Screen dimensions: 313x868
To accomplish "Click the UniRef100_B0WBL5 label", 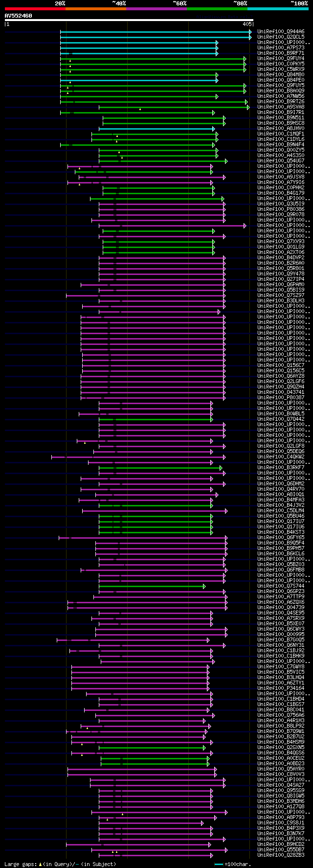I will coord(281,414).
